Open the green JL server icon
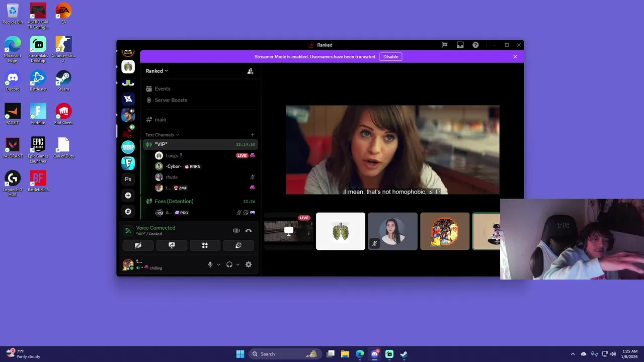 [128, 82]
